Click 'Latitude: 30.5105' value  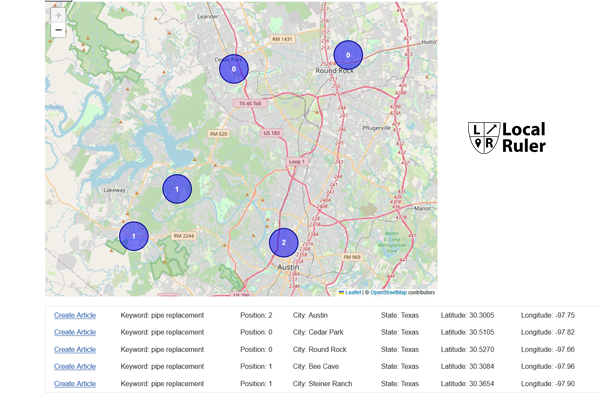(x=468, y=332)
